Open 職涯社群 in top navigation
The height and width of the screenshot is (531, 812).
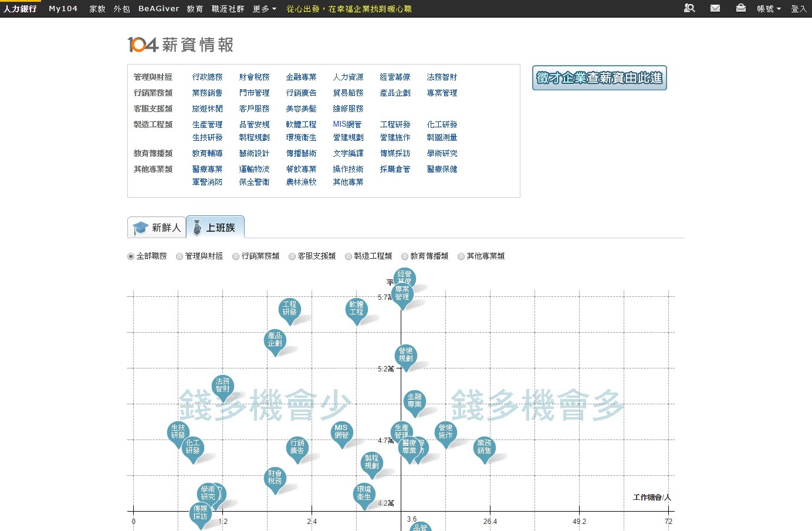(228, 9)
